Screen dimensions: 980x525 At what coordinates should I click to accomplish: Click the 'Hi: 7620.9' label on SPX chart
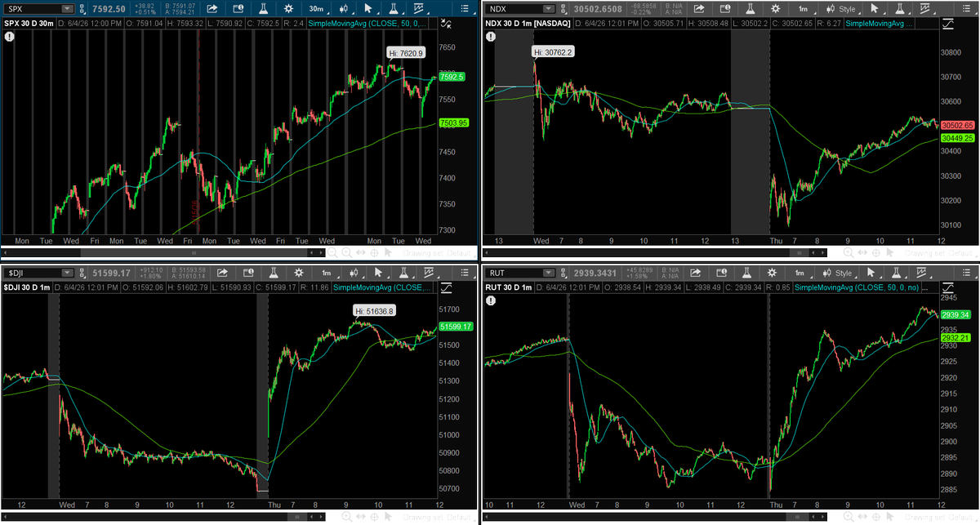(407, 52)
